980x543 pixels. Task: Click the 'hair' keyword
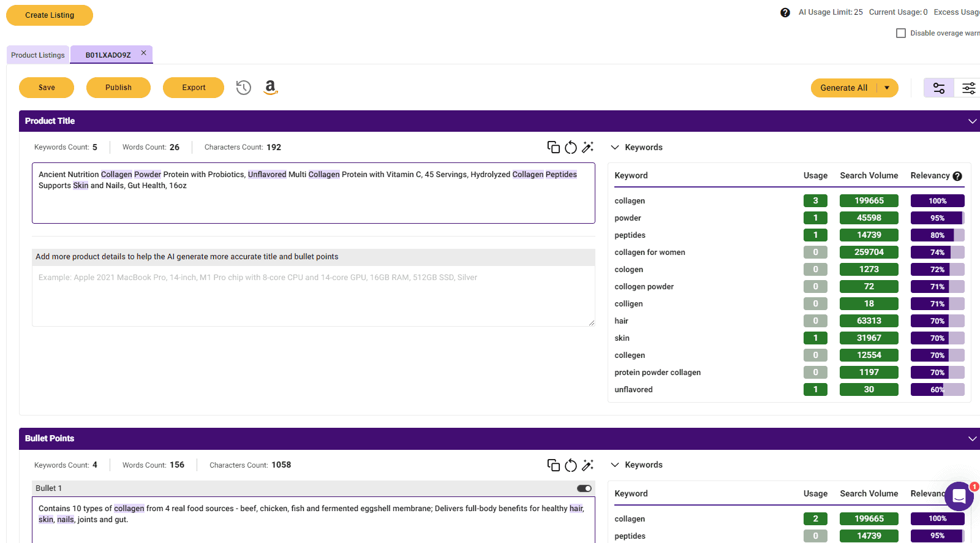[x=621, y=321]
